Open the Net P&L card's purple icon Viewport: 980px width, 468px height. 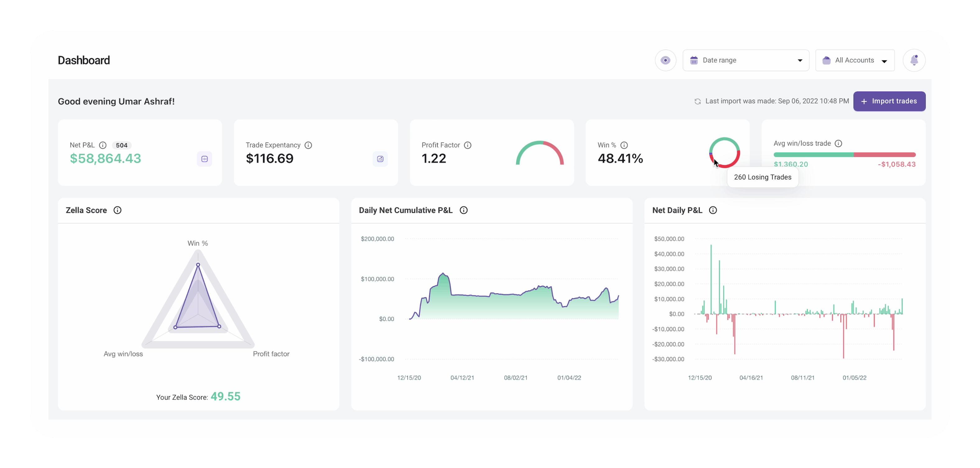[x=204, y=159]
